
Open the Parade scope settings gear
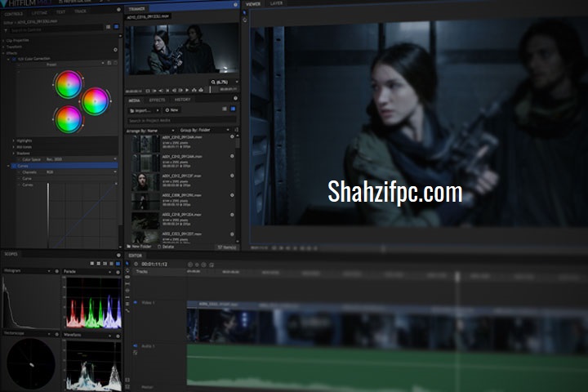click(x=118, y=272)
